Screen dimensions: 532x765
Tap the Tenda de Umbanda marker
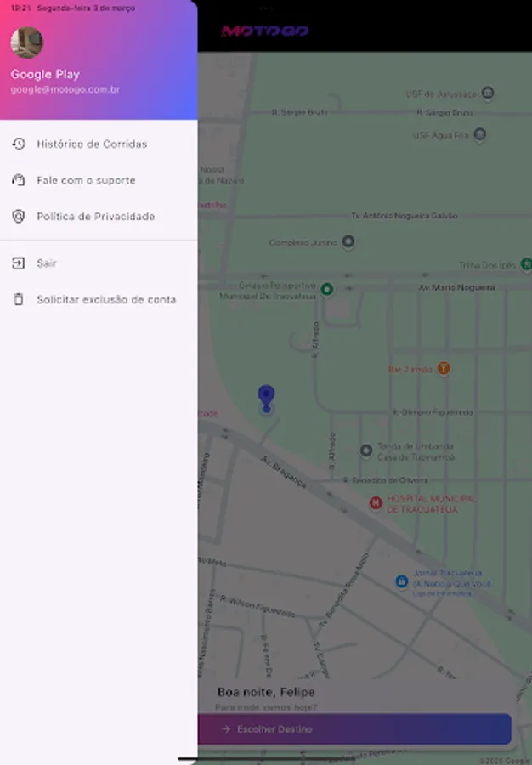(x=366, y=450)
